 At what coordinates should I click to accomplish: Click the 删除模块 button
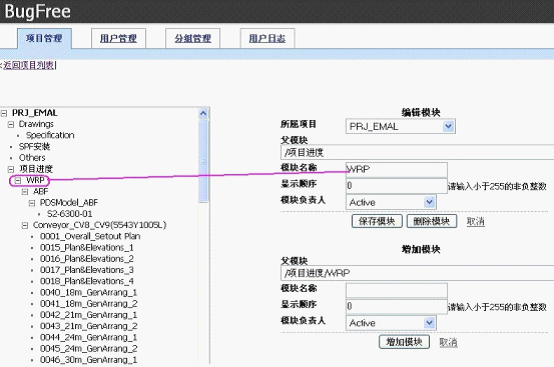point(432,221)
